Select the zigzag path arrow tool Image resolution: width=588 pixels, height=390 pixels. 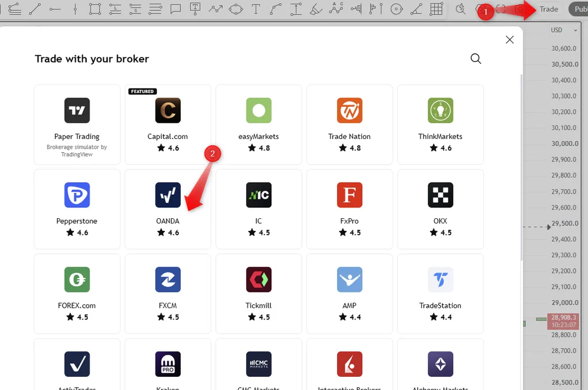[216, 9]
